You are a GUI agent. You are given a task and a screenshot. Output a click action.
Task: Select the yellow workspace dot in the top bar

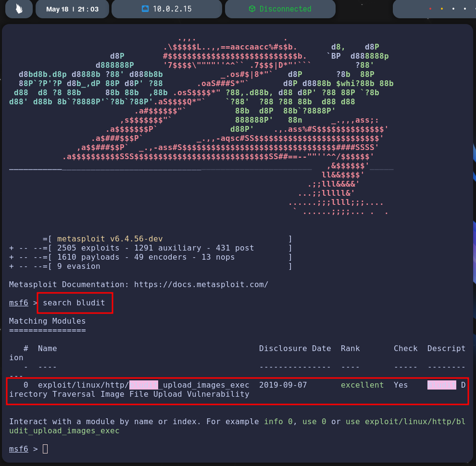click(442, 9)
